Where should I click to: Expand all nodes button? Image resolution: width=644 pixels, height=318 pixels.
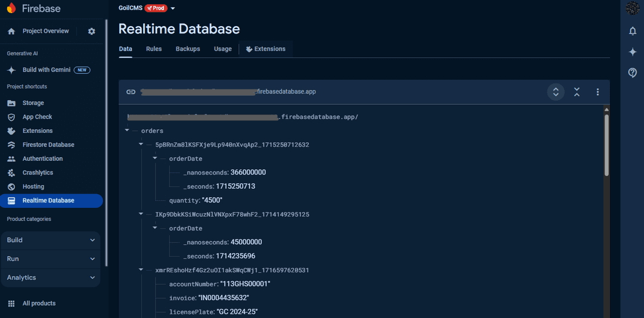[x=556, y=92]
